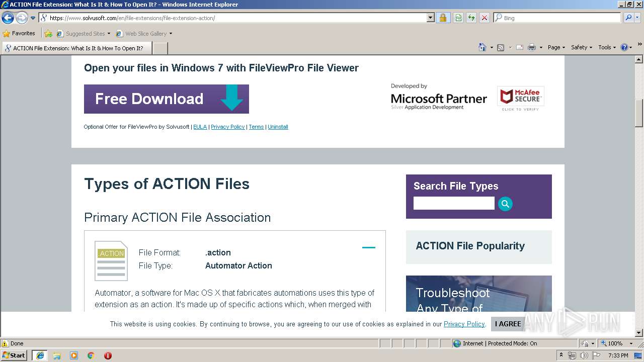Stop loading with the red X icon

[484, 18]
